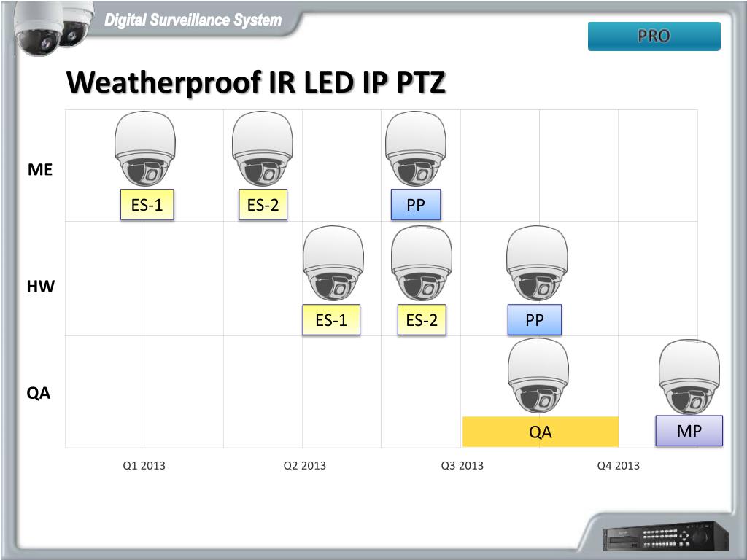Click the Weatherproof IR LED IP PTZ title
This screenshot has height=560, width=747.
tap(256, 82)
